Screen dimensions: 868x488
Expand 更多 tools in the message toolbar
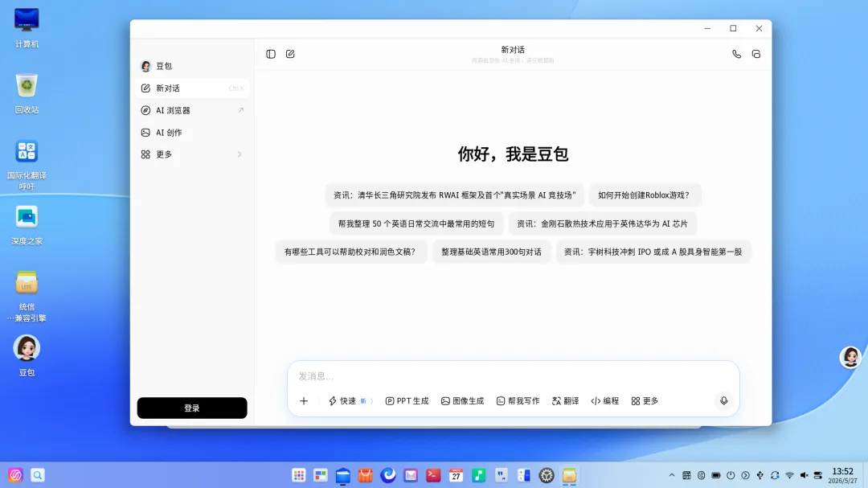click(645, 400)
